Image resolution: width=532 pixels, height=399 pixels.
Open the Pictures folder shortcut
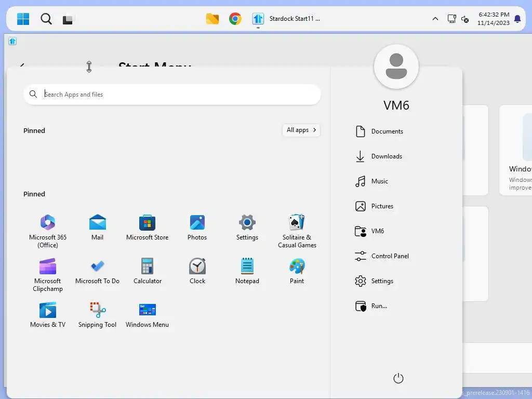point(374,206)
